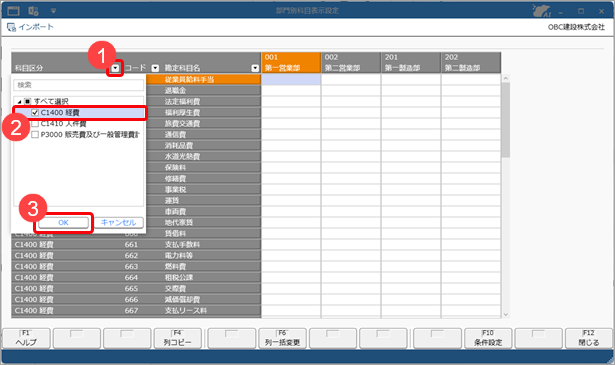
Task: Open the window system menu icon in title bar
Action: 13,11
